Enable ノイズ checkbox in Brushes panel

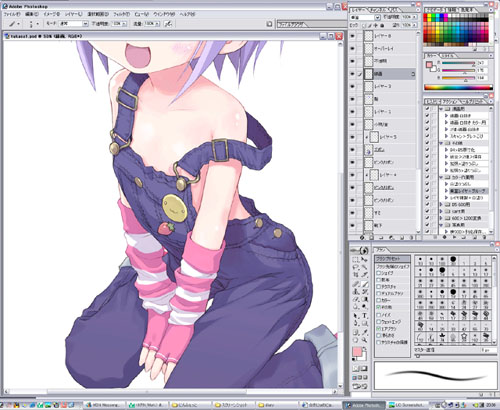click(379, 315)
